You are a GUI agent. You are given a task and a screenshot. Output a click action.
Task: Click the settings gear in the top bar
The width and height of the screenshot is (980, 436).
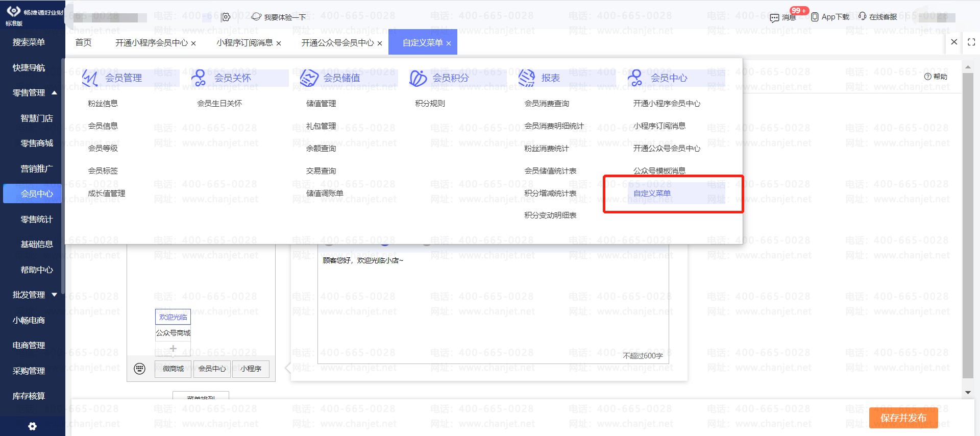226,17
